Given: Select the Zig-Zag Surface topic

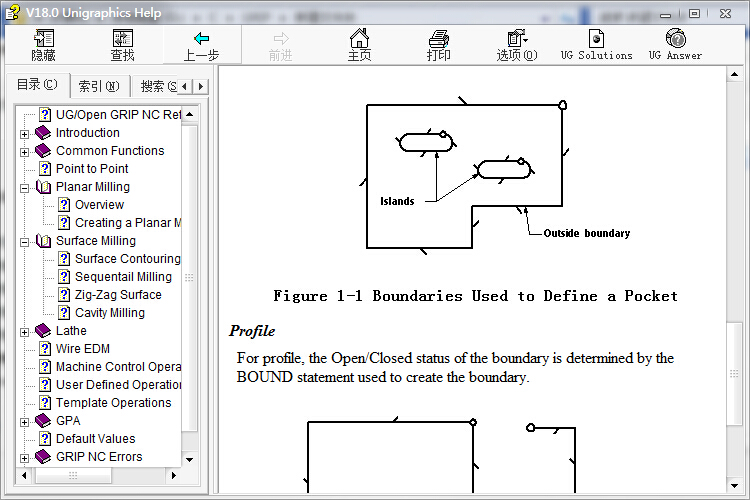Looking at the screenshot, I should pos(117,295).
